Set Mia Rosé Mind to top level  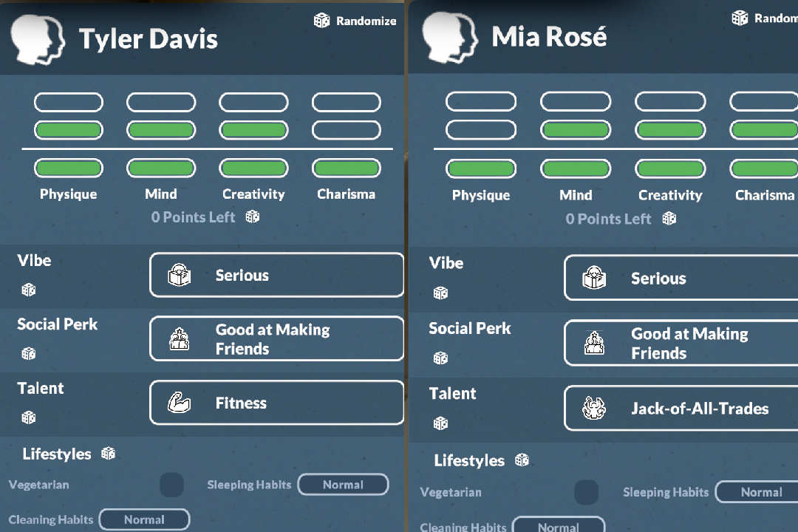point(576,101)
